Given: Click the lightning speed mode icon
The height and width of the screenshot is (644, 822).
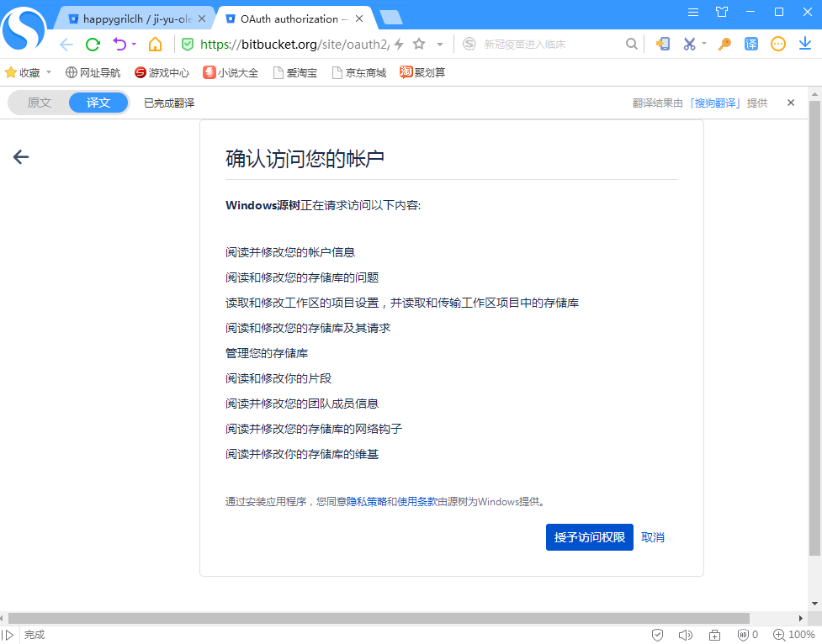Looking at the screenshot, I should pos(399,44).
